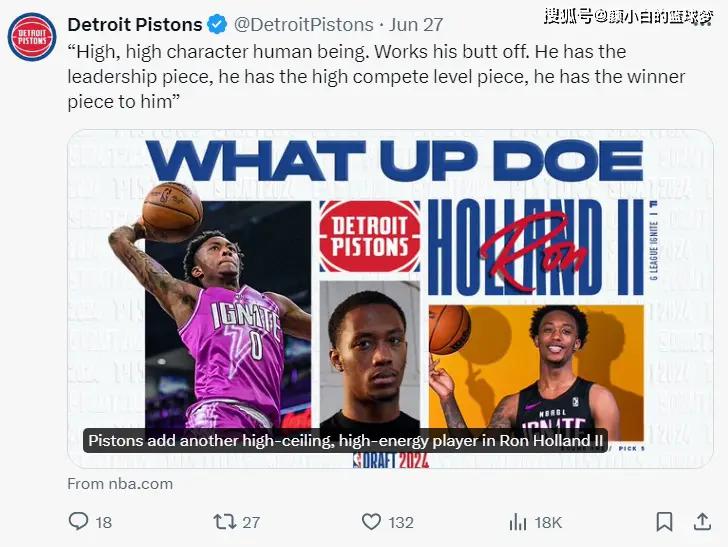Image resolution: width=728 pixels, height=547 pixels.
Task: Click the 27 reposts count
Action: point(251,521)
